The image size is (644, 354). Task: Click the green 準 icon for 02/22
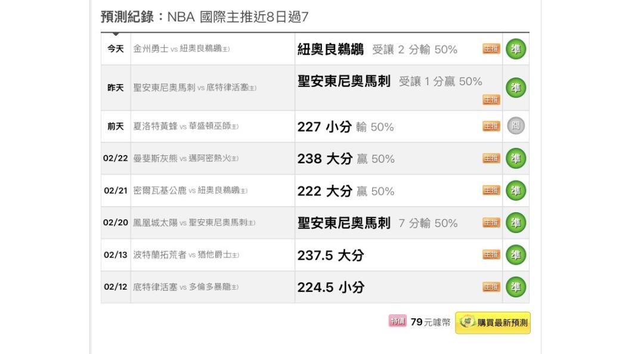coord(516,159)
